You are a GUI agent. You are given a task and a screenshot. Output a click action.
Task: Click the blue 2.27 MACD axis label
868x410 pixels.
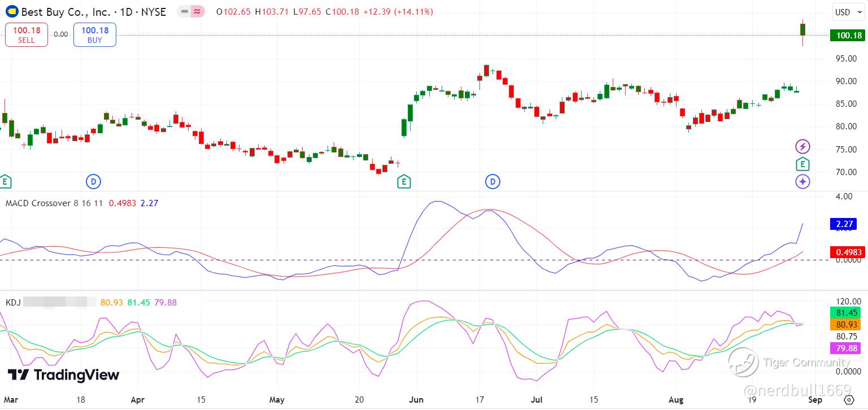(843, 224)
